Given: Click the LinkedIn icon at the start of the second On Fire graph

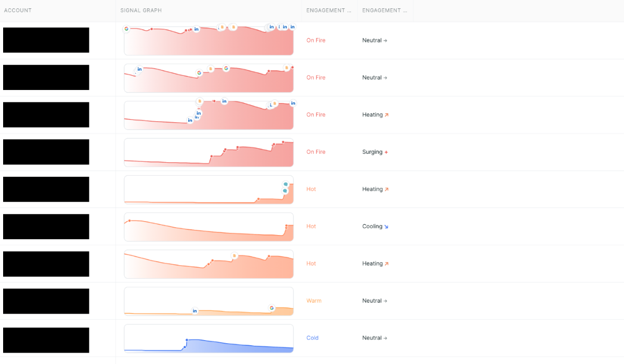Looking at the screenshot, I should (139, 69).
